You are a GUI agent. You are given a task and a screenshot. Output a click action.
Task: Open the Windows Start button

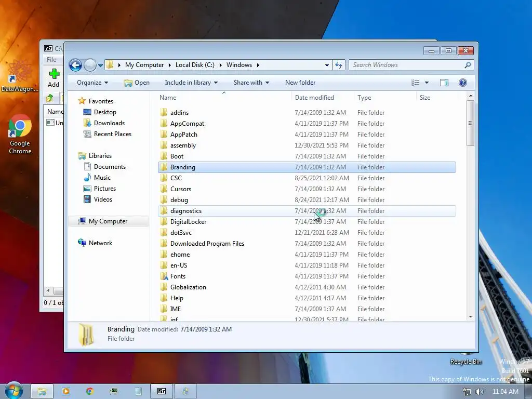[14, 391]
